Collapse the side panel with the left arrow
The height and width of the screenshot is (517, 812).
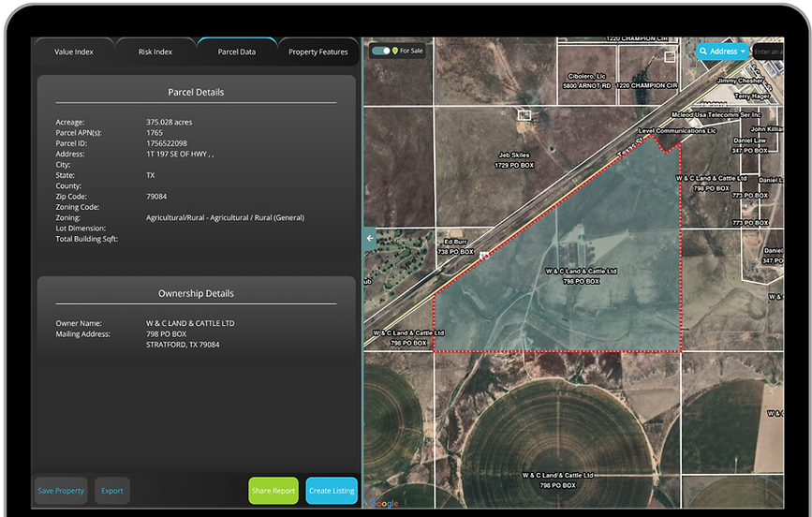tap(370, 238)
